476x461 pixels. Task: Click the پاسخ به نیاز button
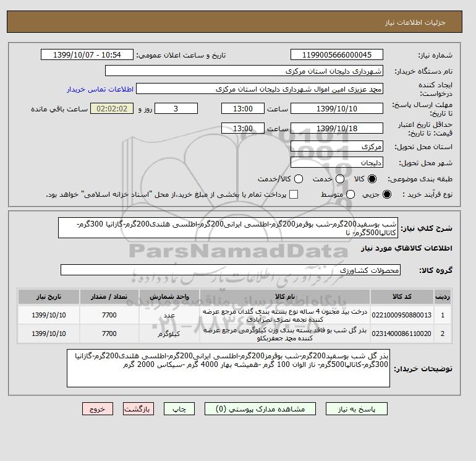pos(357,409)
